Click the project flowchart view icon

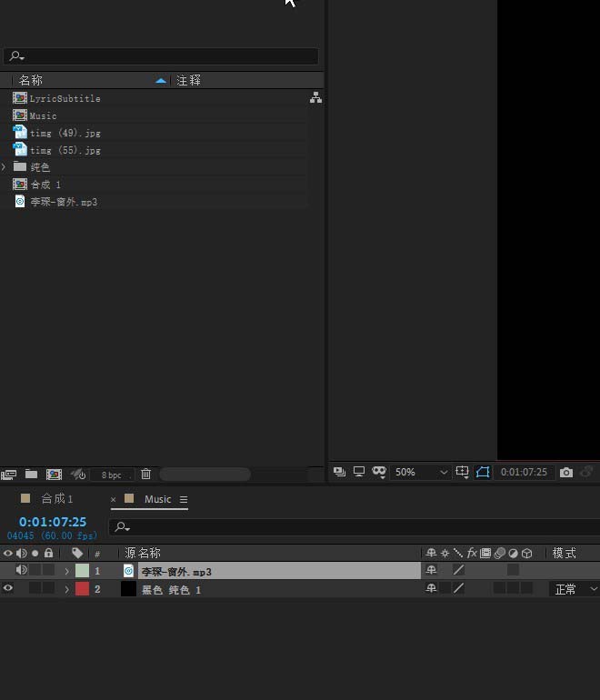(x=315, y=98)
